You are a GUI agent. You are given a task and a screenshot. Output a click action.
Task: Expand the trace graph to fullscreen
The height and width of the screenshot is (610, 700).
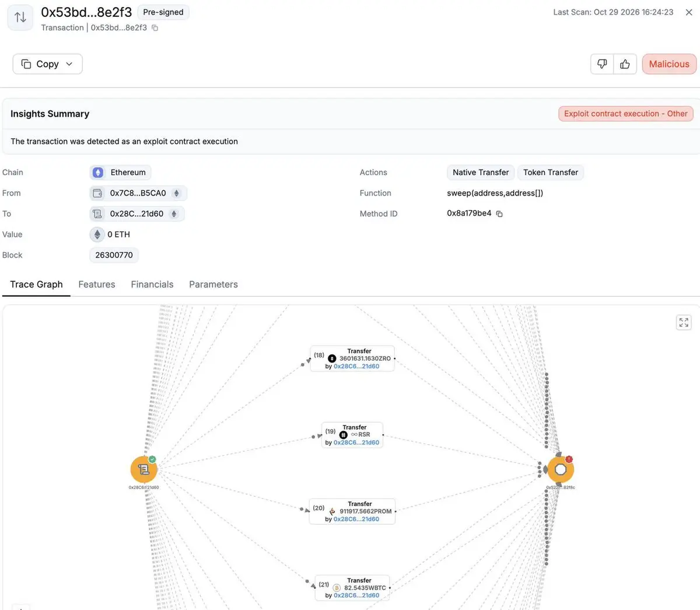684,322
